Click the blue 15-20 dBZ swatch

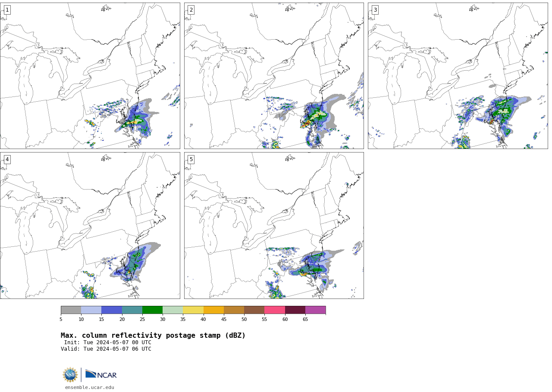[x=112, y=310]
